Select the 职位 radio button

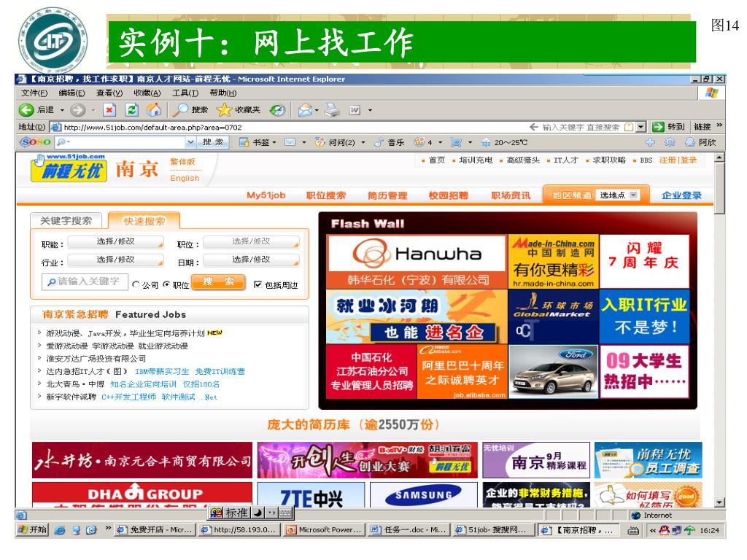point(166,284)
